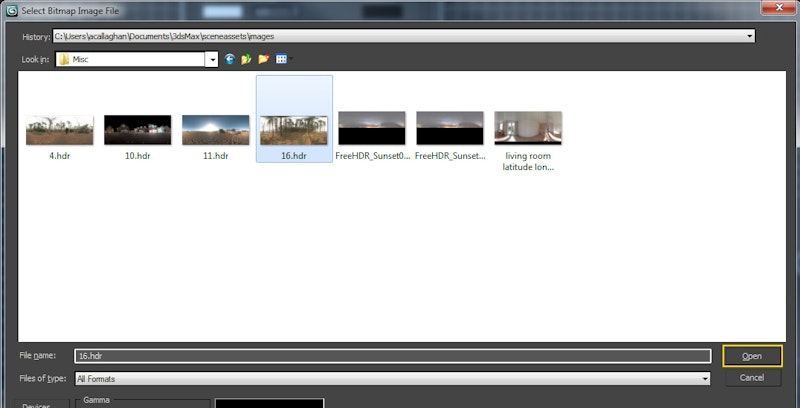The height and width of the screenshot is (408, 800).
Task: Choose the 11.hdr image file
Action: 215,130
